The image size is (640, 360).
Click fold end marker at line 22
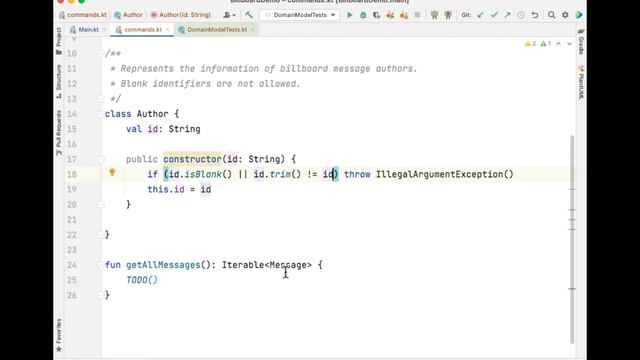[100, 235]
